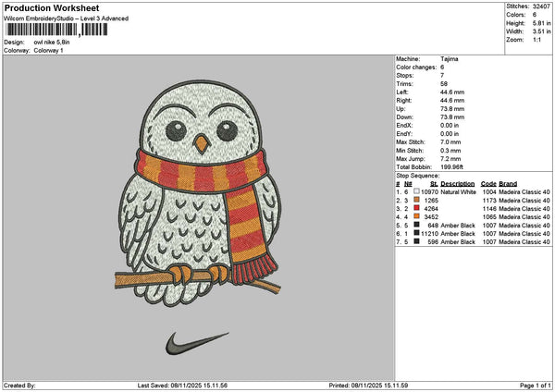Select the 'Natural White' description text

pos(459,191)
